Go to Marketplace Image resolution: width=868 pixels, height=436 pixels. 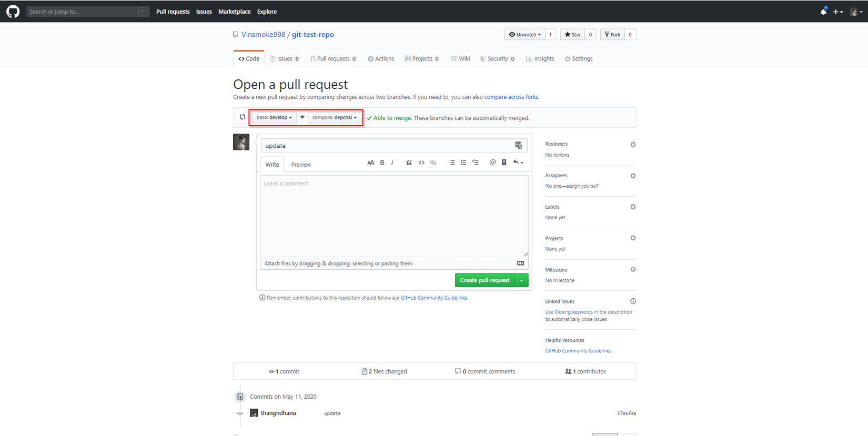[235, 12]
